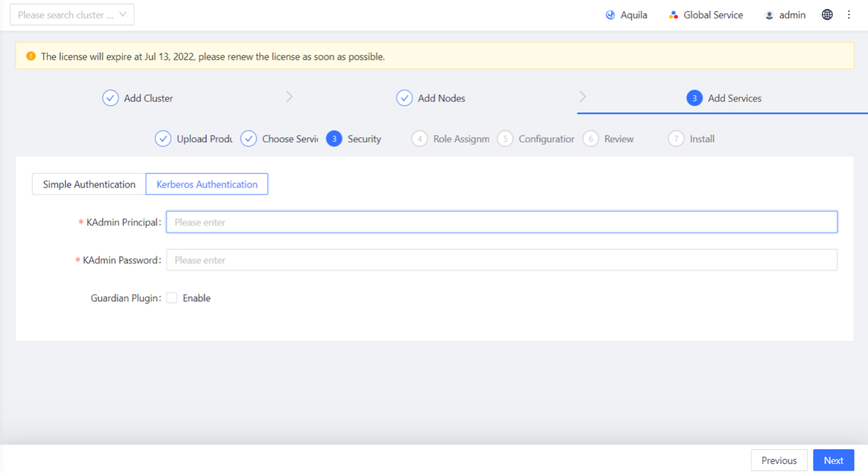Click the chevron after Add Cluster
868x473 pixels.
[289, 97]
